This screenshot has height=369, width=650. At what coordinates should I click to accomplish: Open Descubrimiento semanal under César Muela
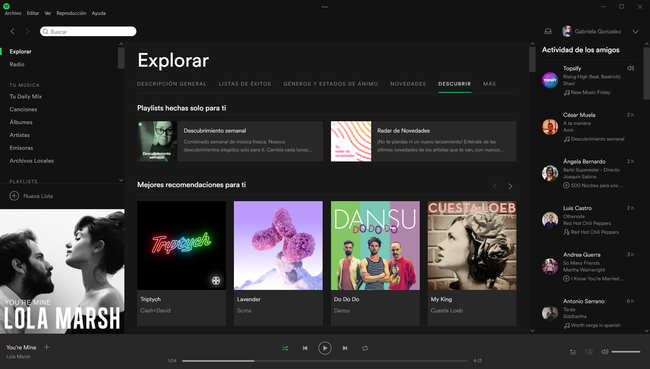(x=597, y=139)
